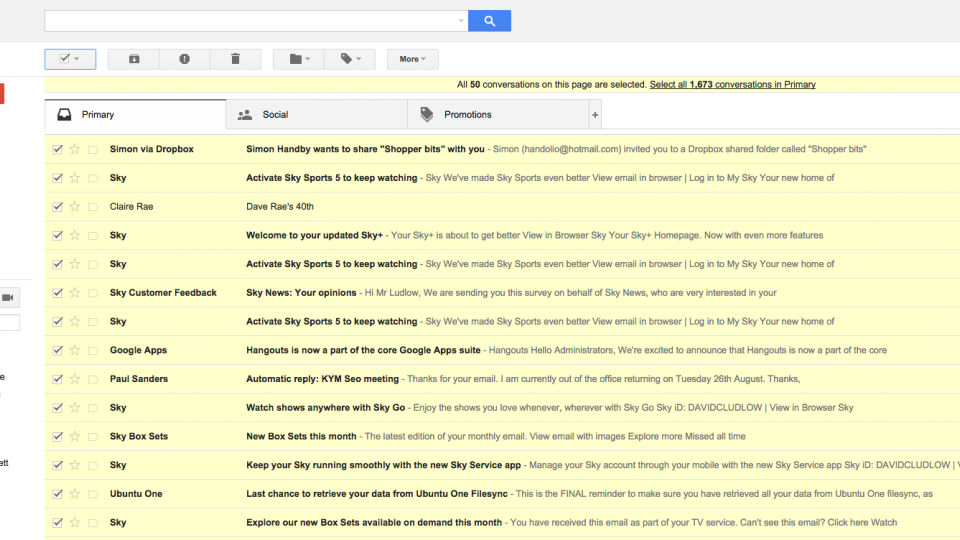The width and height of the screenshot is (960, 540).
Task: Star the Sky Go email
Action: coord(75,408)
